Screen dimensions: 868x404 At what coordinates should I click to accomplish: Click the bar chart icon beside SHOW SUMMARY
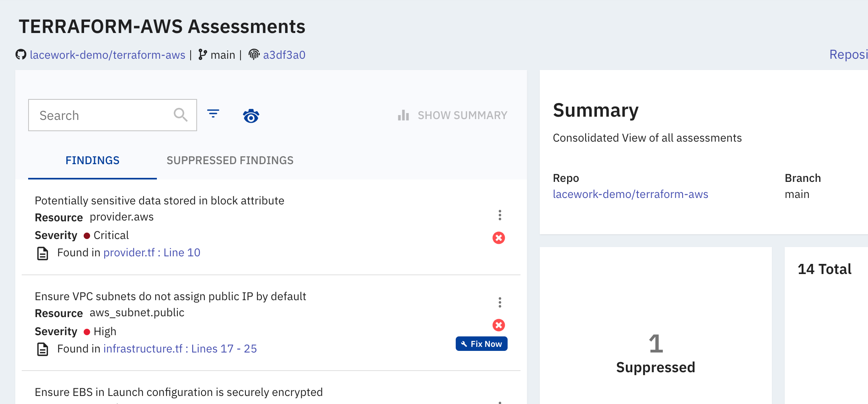(x=403, y=115)
